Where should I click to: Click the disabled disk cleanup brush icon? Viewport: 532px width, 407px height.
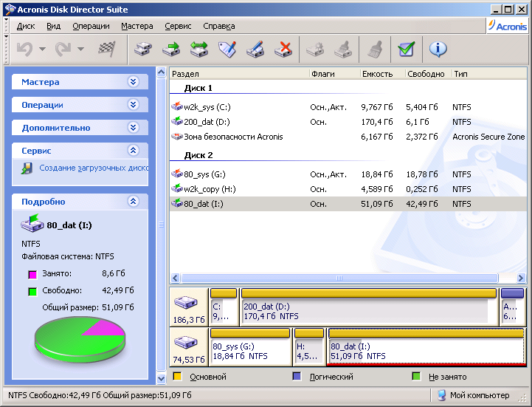coord(343,49)
